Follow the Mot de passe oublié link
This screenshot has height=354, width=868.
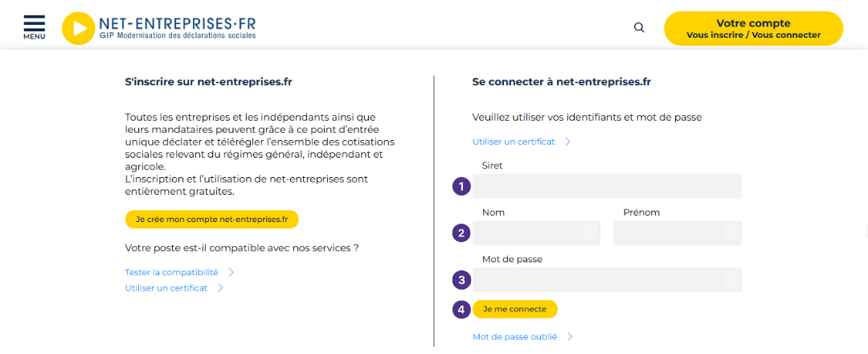pos(515,337)
